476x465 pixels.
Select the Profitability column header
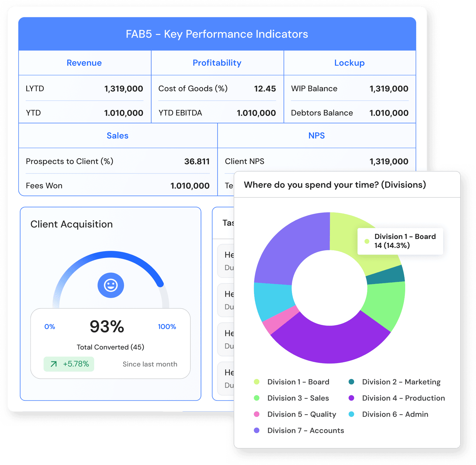(217, 63)
